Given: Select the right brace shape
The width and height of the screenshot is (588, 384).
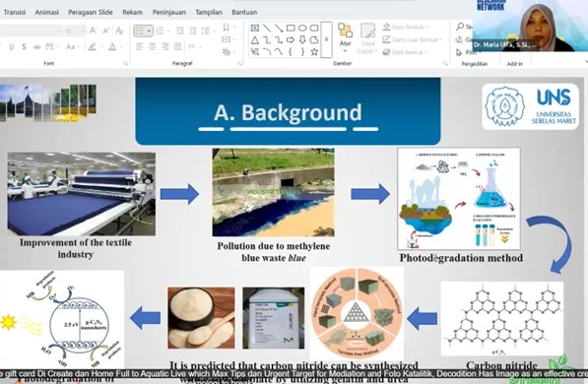Looking at the screenshot, I should point(302,52).
